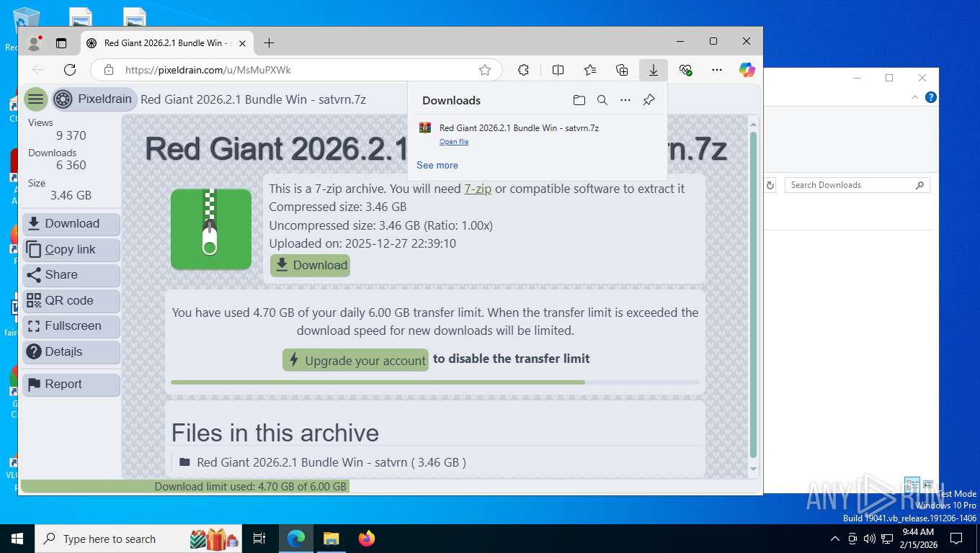
Task: Open Browser essentials heart icon
Action: click(685, 70)
